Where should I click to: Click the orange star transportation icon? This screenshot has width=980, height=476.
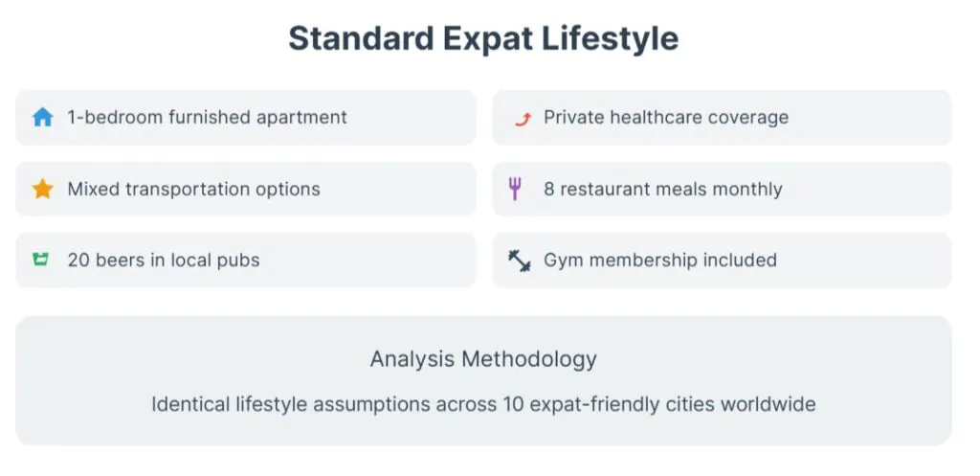[42, 189]
